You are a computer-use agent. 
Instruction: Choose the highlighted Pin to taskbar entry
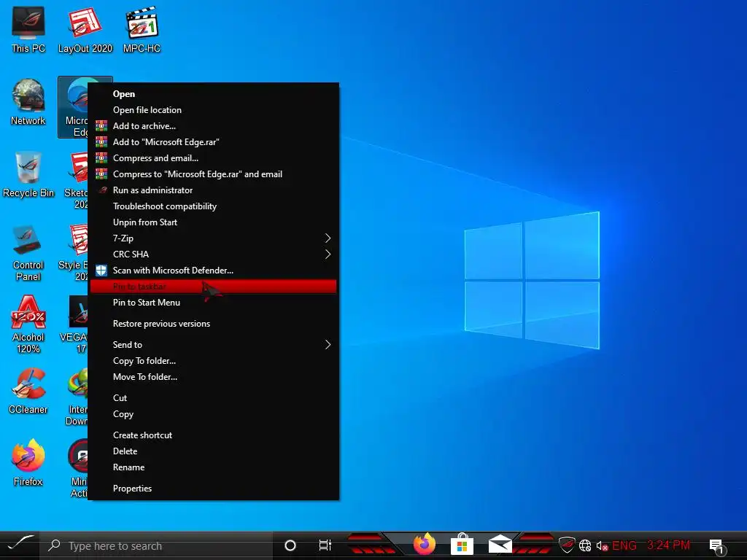coord(214,286)
